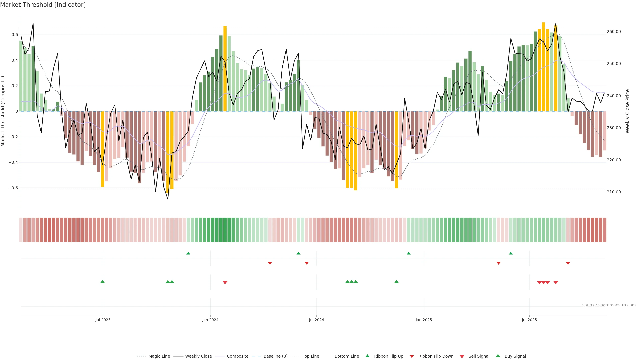Click the darkest green ribbon heatmap cell
Screen dimensions: 644x362
(x=225, y=230)
